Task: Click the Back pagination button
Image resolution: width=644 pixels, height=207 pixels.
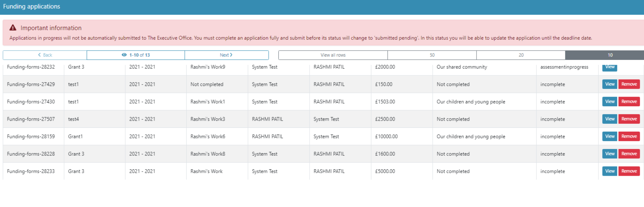Action: pyautogui.click(x=45, y=55)
